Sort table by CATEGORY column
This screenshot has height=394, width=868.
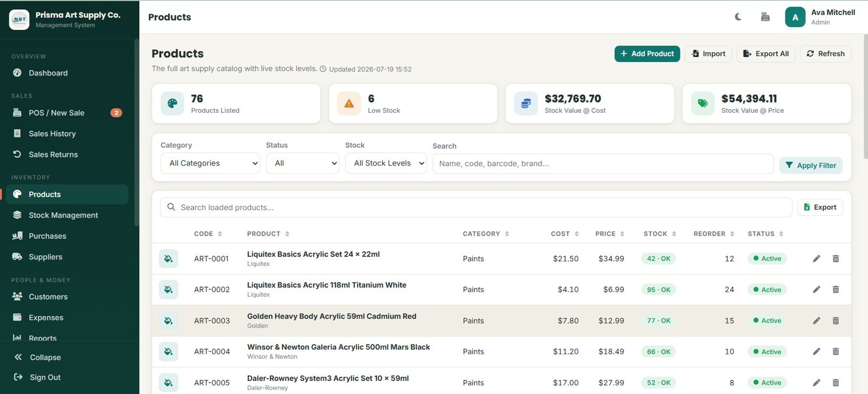click(x=486, y=234)
